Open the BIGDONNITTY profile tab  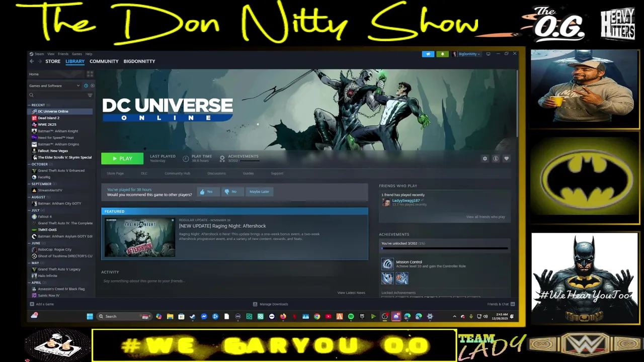tap(139, 61)
